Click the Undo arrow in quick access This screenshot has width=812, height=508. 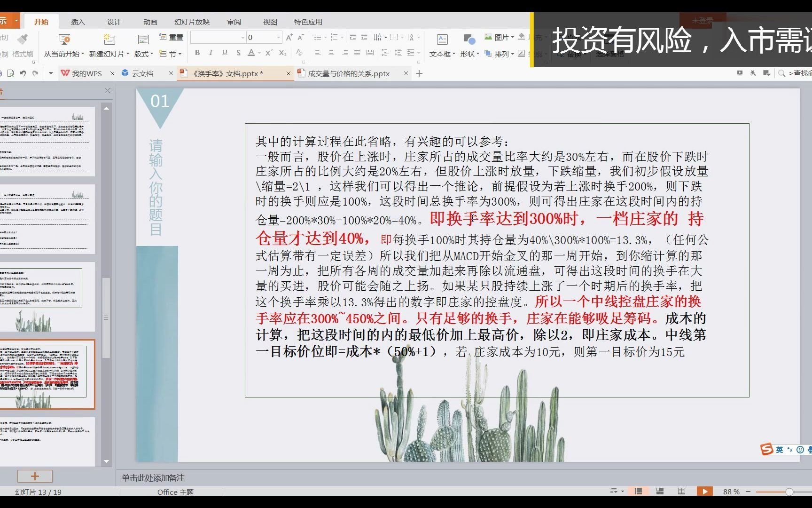click(x=23, y=73)
